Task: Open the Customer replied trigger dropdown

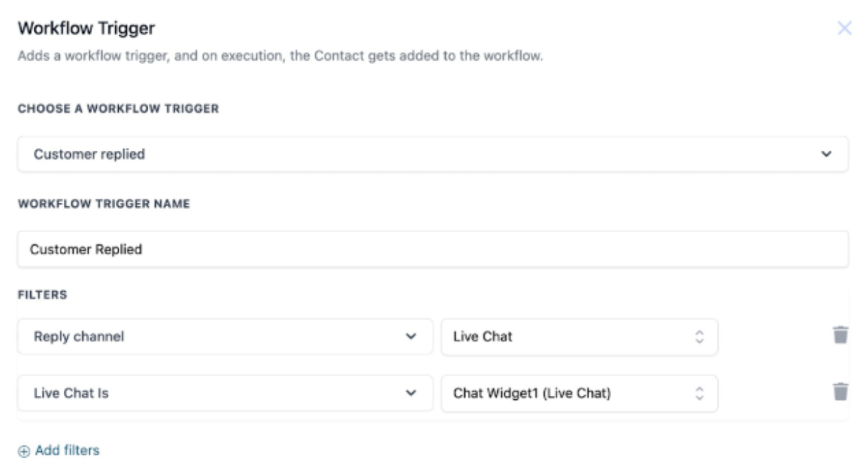Action: (x=432, y=154)
